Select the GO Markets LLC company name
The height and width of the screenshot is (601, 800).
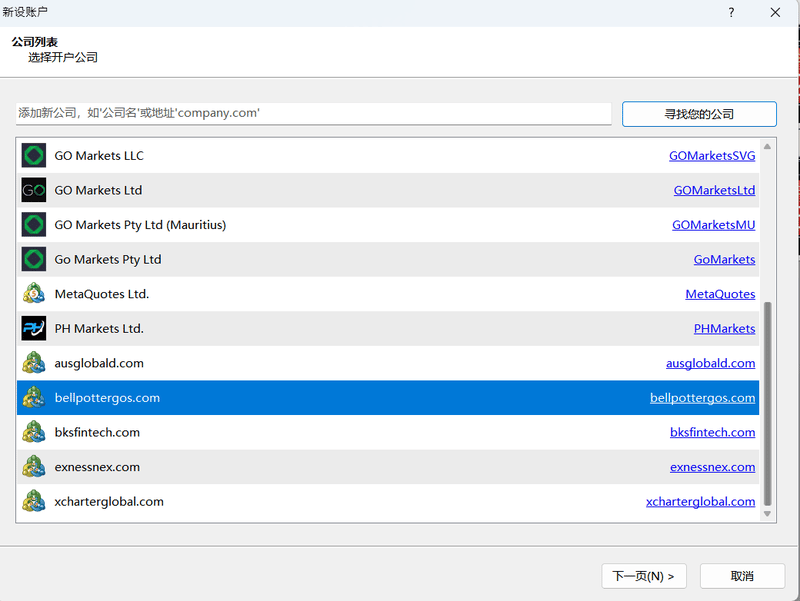pos(99,156)
